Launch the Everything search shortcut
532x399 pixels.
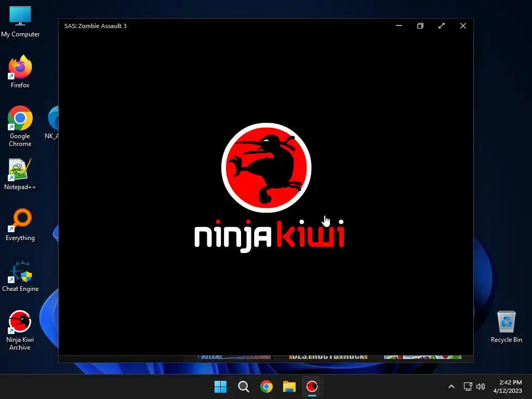(20, 225)
